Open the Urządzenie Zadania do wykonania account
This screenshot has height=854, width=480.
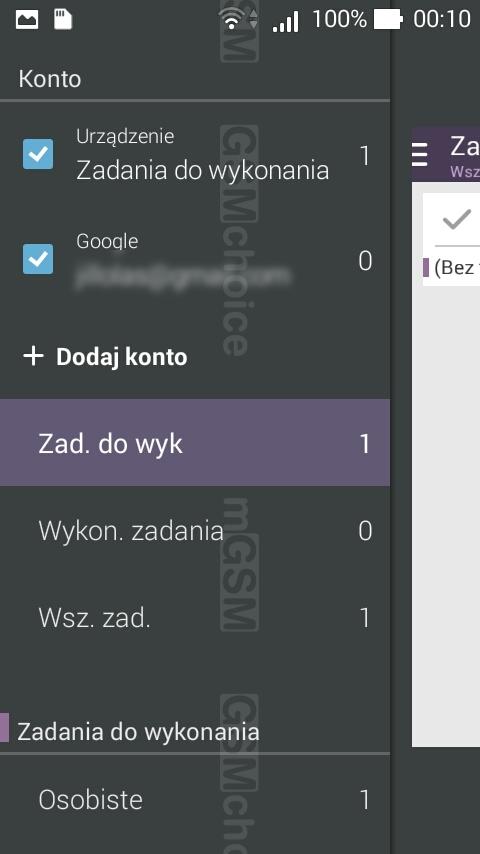coord(195,155)
